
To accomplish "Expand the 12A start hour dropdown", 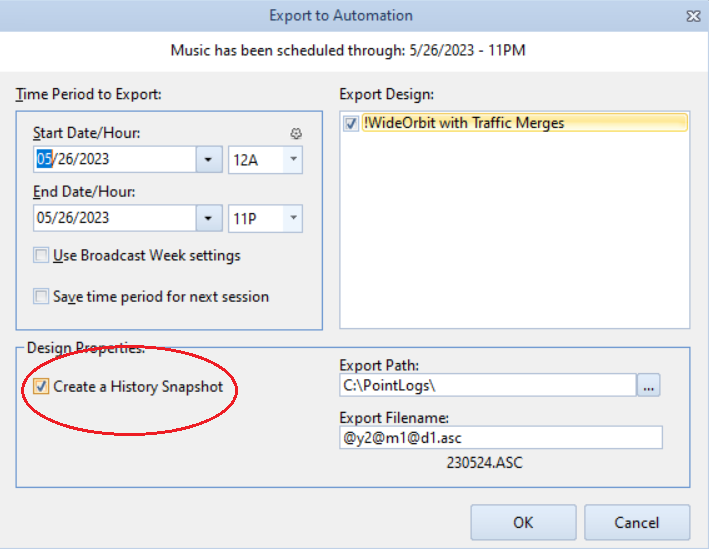I will (x=293, y=159).
